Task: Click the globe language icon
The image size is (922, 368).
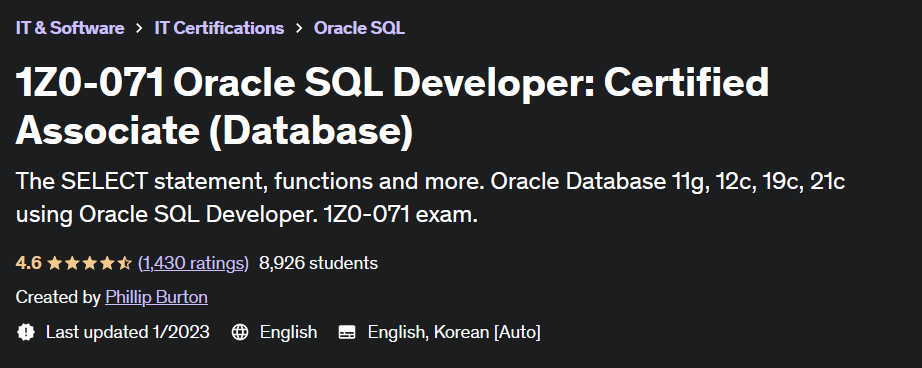Action: tap(240, 332)
